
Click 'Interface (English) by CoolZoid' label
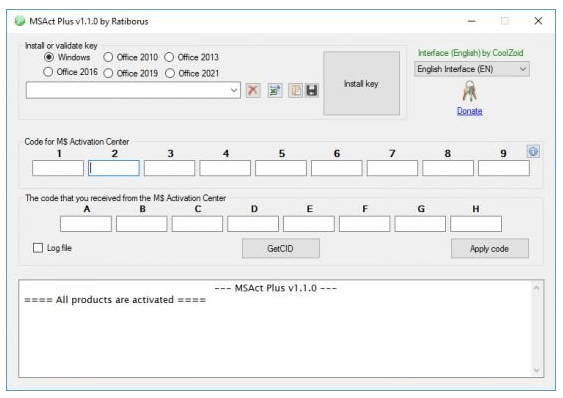[x=471, y=53]
